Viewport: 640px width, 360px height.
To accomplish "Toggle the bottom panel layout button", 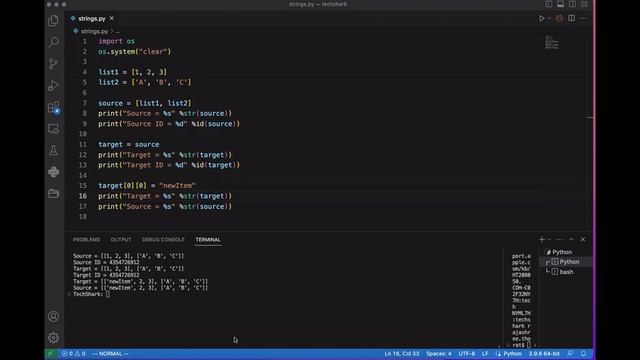I will [560, 4].
